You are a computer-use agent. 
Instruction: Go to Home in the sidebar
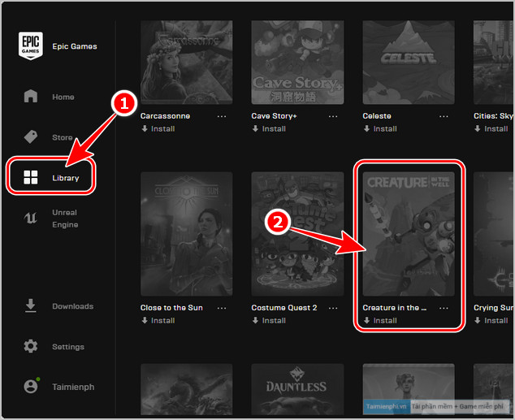pos(63,97)
